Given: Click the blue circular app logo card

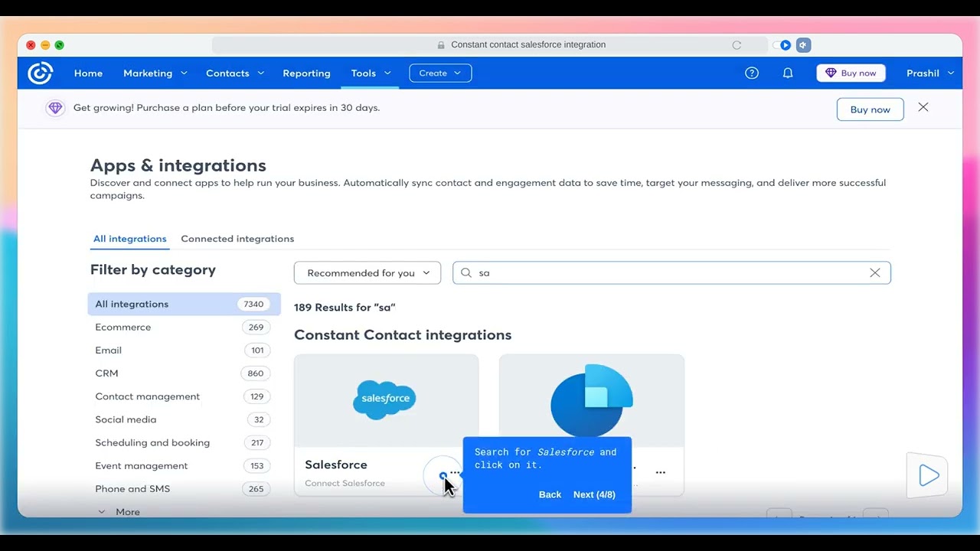Looking at the screenshot, I should pyautogui.click(x=592, y=400).
